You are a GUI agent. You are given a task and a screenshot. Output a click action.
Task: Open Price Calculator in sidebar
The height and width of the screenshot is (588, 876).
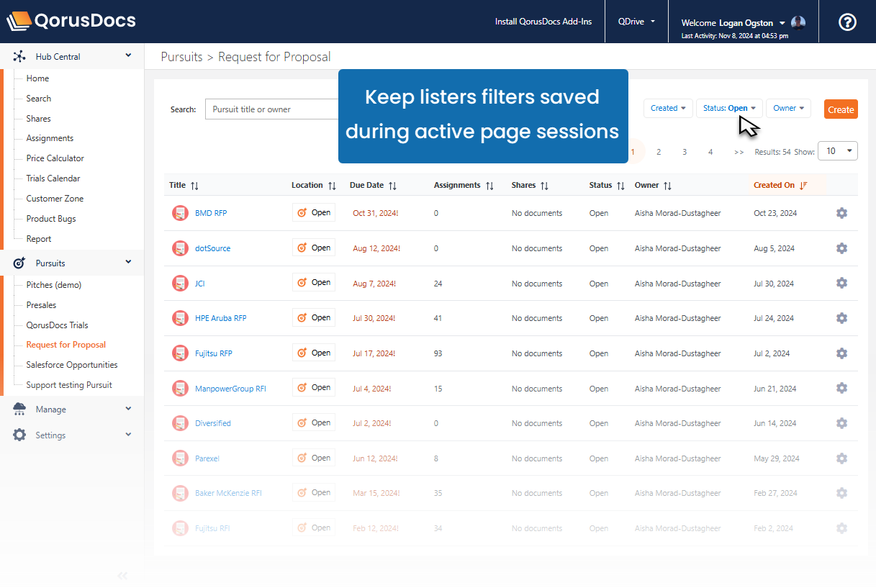[x=55, y=158]
